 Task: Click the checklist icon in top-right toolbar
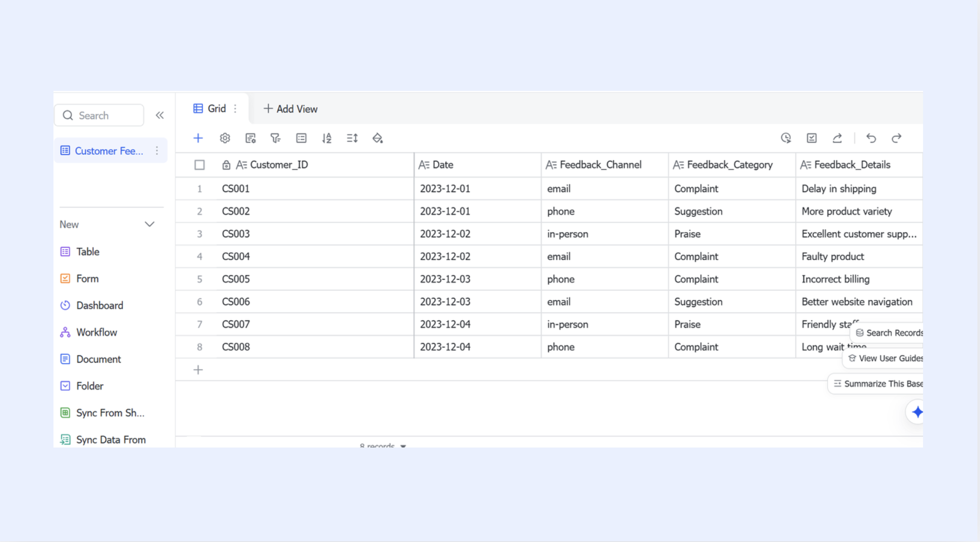[811, 138]
